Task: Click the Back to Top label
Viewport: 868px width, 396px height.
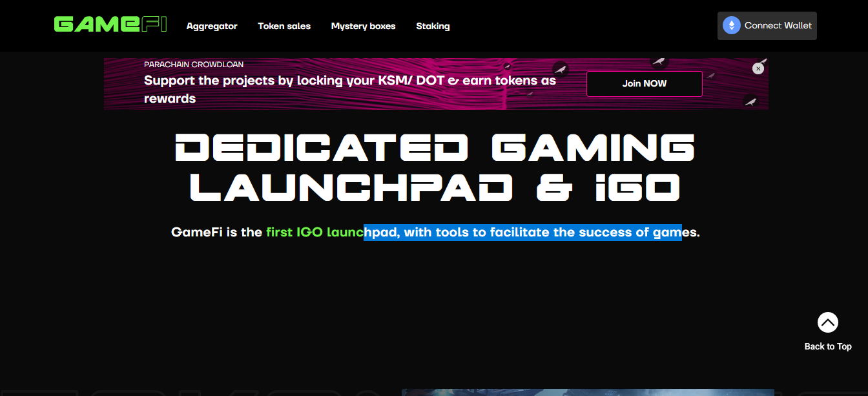Action: 828,347
